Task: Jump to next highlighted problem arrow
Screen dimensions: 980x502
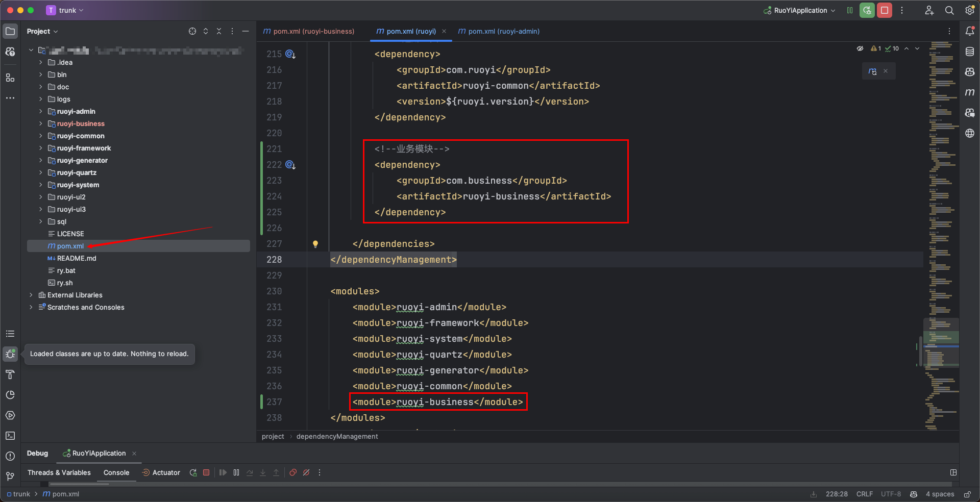Action: tap(917, 48)
